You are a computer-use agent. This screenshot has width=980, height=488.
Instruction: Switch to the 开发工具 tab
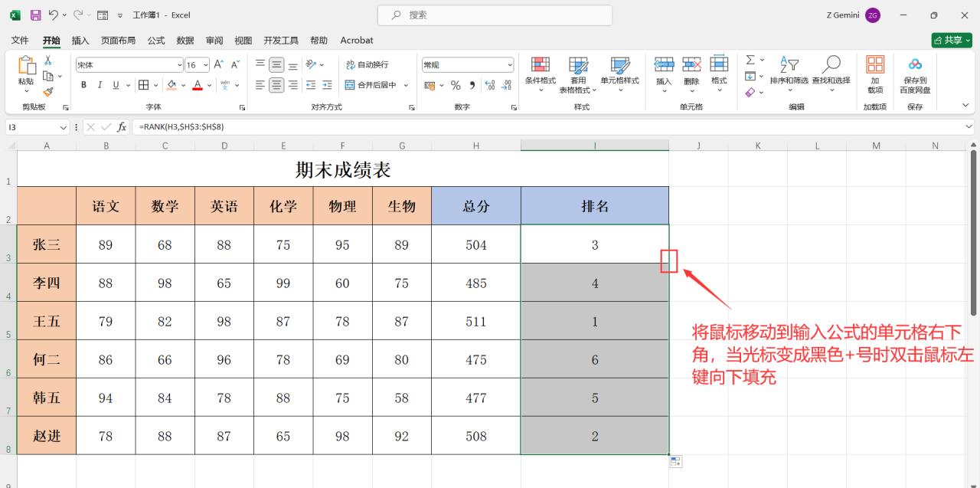click(x=281, y=40)
